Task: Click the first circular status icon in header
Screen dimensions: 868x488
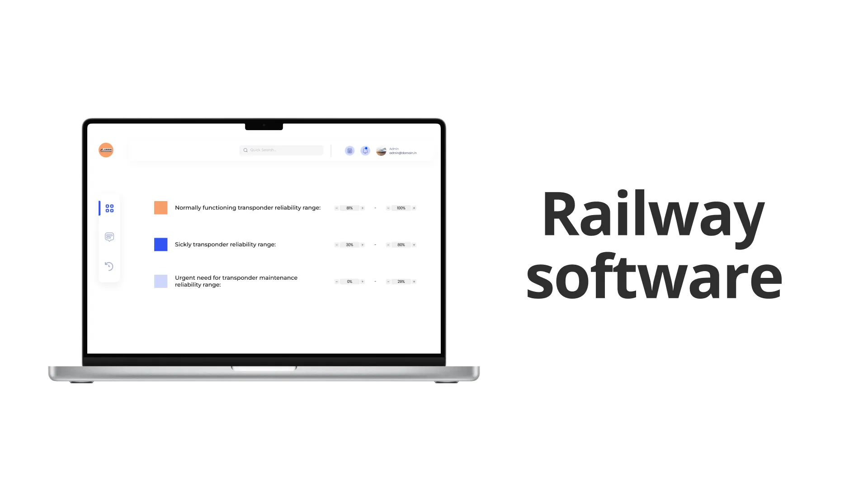Action: [349, 150]
